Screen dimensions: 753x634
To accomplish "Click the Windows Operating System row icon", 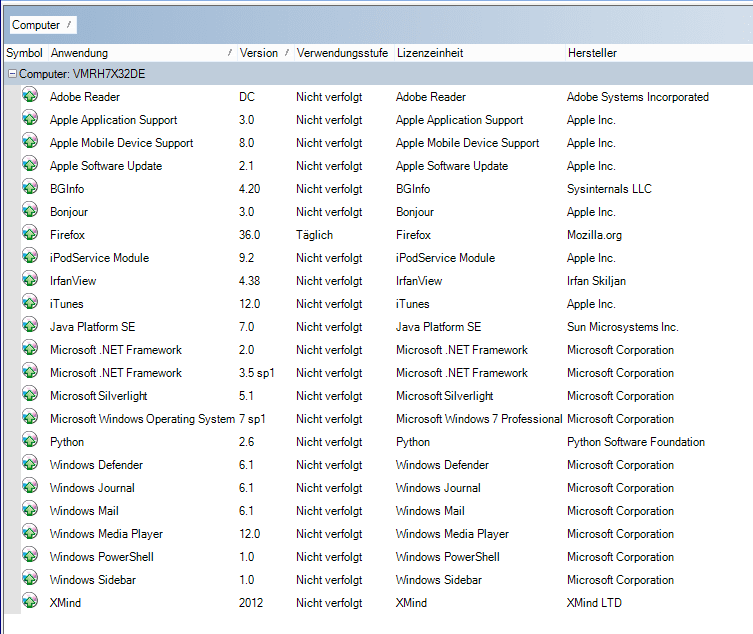I will (30, 418).
